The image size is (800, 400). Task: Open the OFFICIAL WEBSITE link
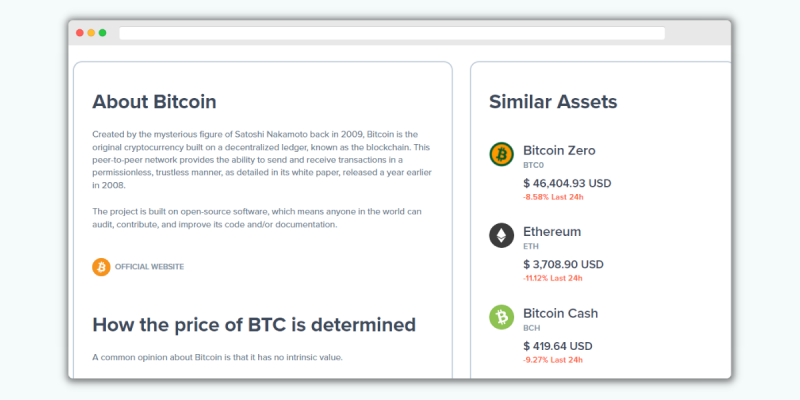click(149, 267)
